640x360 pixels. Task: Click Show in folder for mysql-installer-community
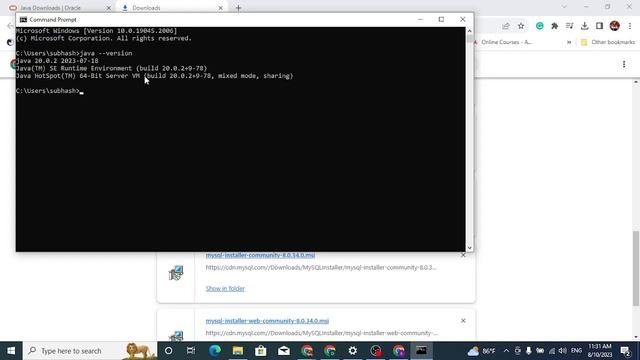coord(225,289)
